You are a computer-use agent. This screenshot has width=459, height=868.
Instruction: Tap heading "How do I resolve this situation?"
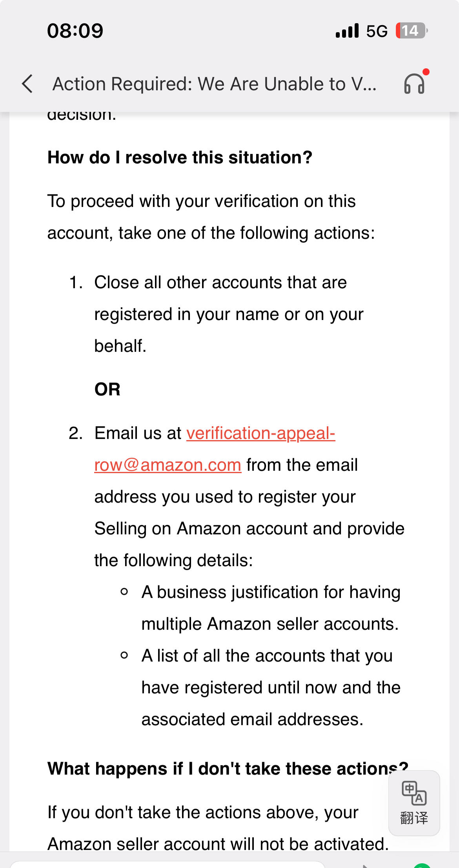click(180, 157)
